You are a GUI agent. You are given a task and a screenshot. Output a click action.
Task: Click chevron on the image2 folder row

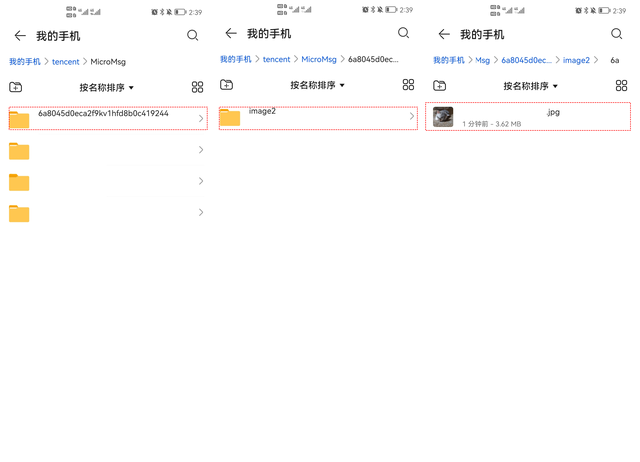[411, 117]
